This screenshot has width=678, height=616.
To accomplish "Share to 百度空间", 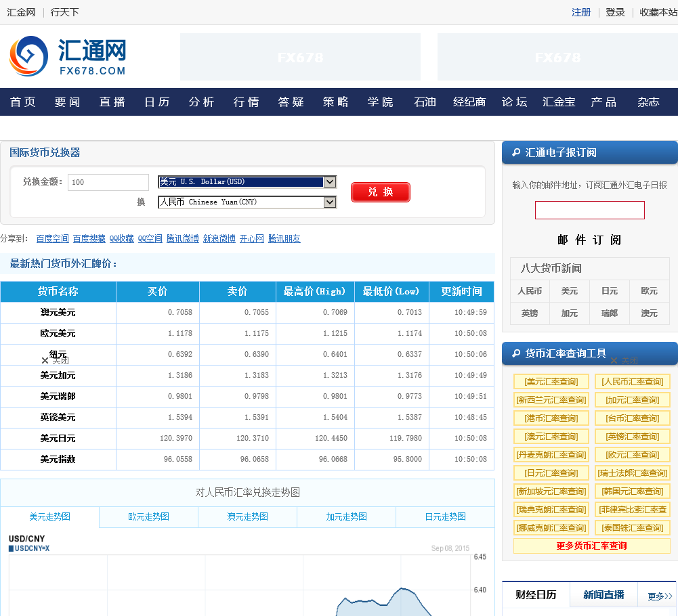I will (52, 239).
